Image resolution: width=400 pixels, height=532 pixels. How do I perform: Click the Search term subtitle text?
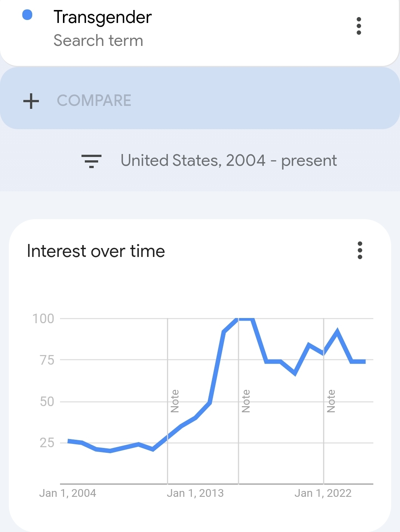98,41
